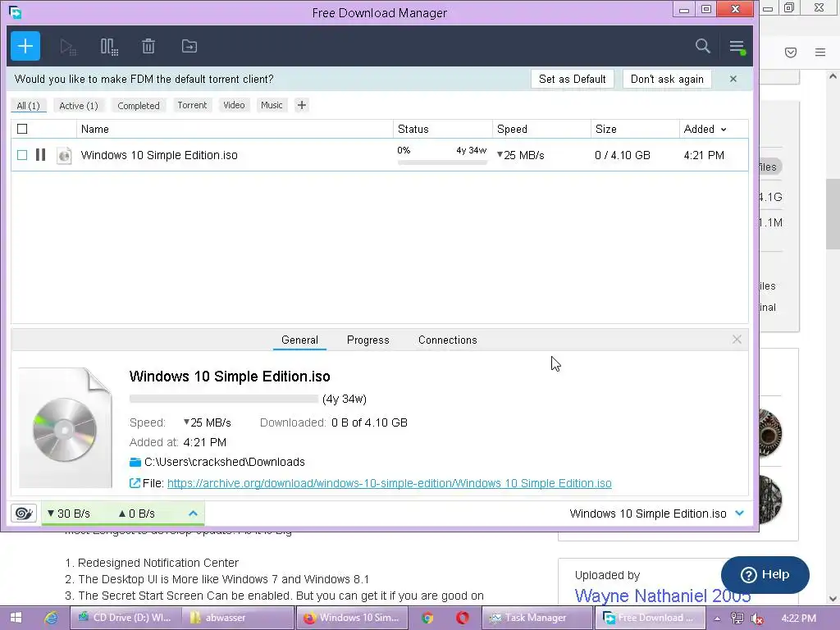Open Chrome from the taskbar

pyautogui.click(x=427, y=618)
